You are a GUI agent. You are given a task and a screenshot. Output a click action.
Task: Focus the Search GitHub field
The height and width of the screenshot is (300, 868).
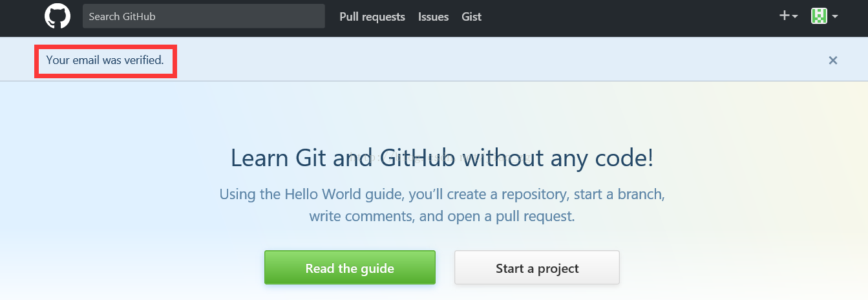(x=204, y=16)
